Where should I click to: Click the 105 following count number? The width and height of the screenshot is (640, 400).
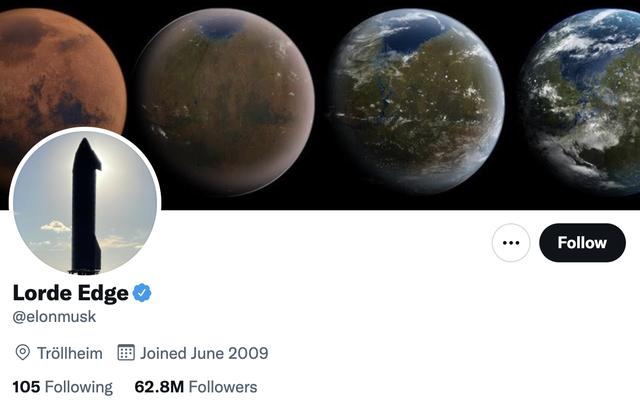[x=26, y=387]
